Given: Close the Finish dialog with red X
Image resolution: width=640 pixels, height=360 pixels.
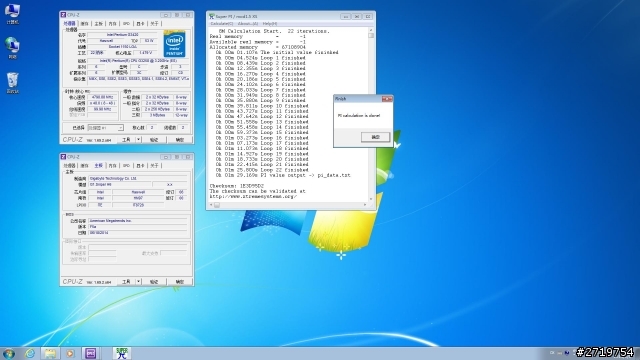Looking at the screenshot, I should (387, 99).
